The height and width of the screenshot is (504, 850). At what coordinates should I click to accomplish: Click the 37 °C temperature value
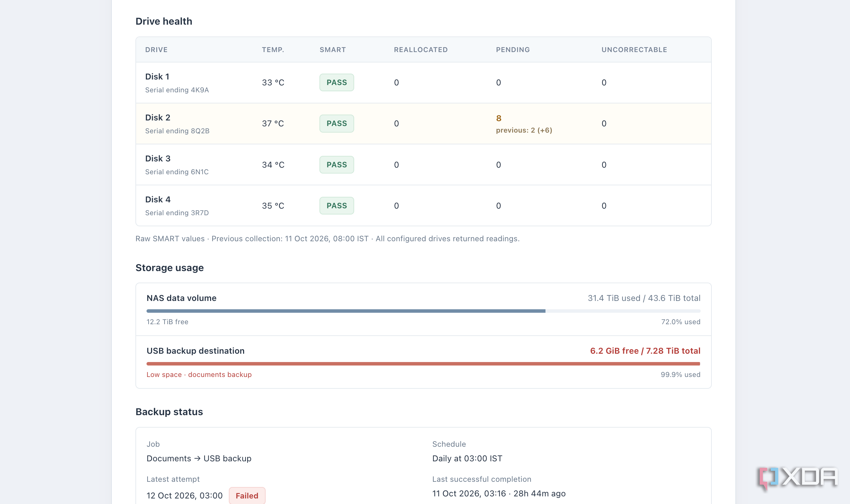(273, 124)
